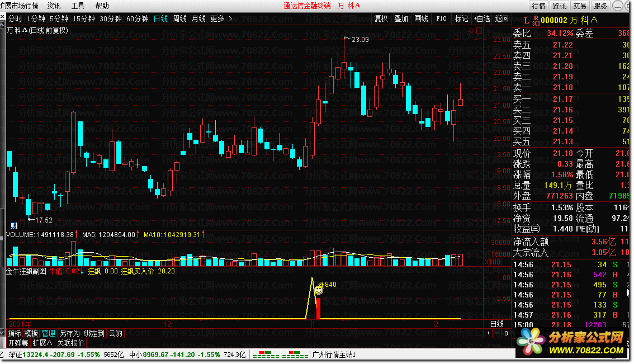The height and width of the screenshot is (364, 634).
Task: Click the L marker beside stock code
Action: (526, 20)
